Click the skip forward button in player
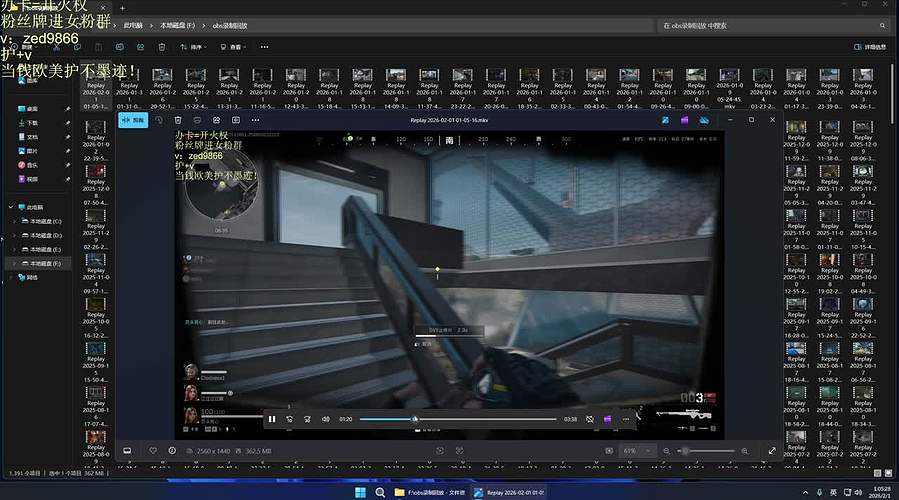899x500 pixels. 308,419
